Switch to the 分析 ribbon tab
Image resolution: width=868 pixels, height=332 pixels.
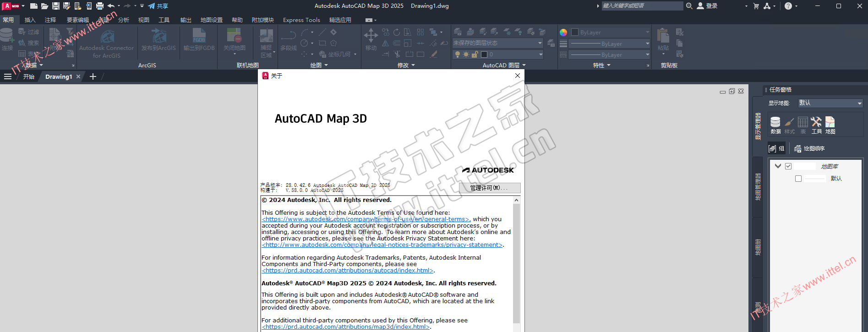coord(124,20)
